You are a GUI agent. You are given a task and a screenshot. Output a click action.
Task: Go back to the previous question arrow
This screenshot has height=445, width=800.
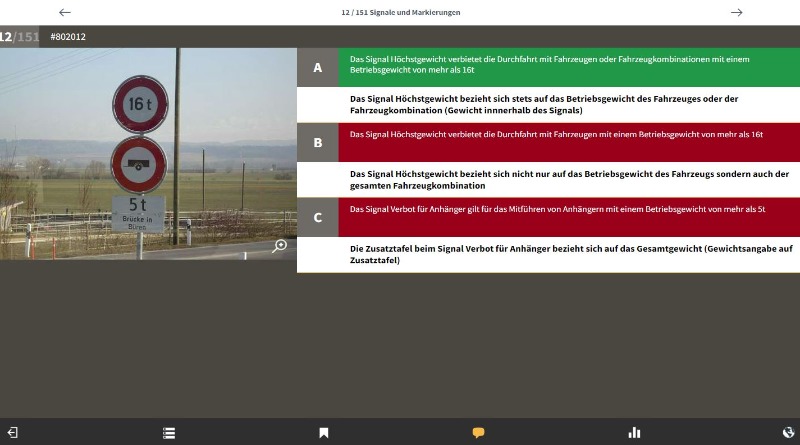(65, 12)
